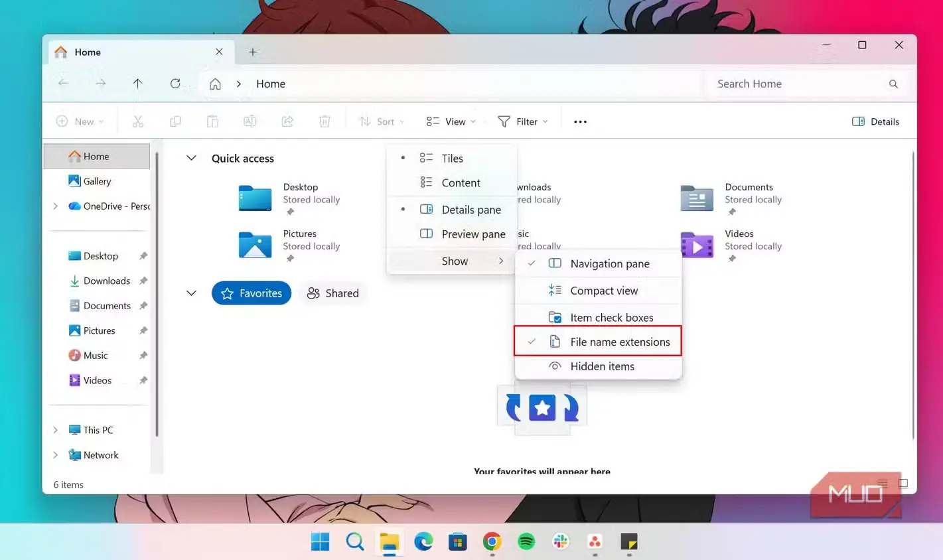Open the Filter dropdown
Viewport: 943px width, 560px height.
coord(523,121)
